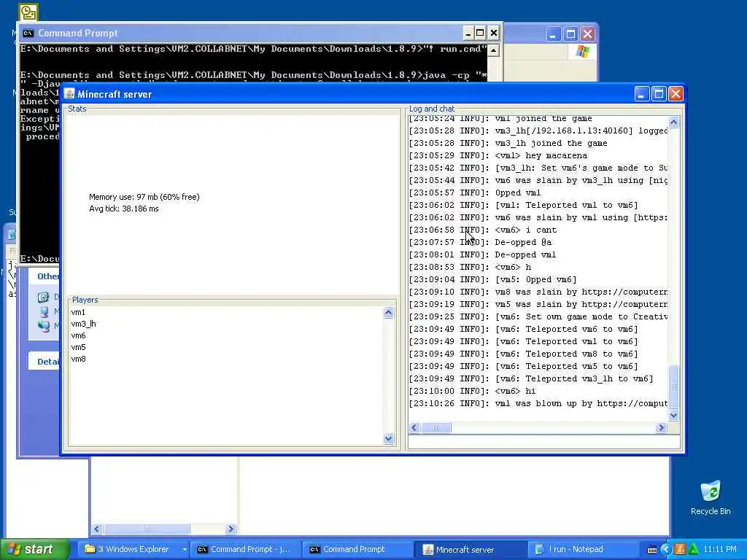
Task: Click log horizontal scroll right arrow
Action: pyautogui.click(x=661, y=427)
